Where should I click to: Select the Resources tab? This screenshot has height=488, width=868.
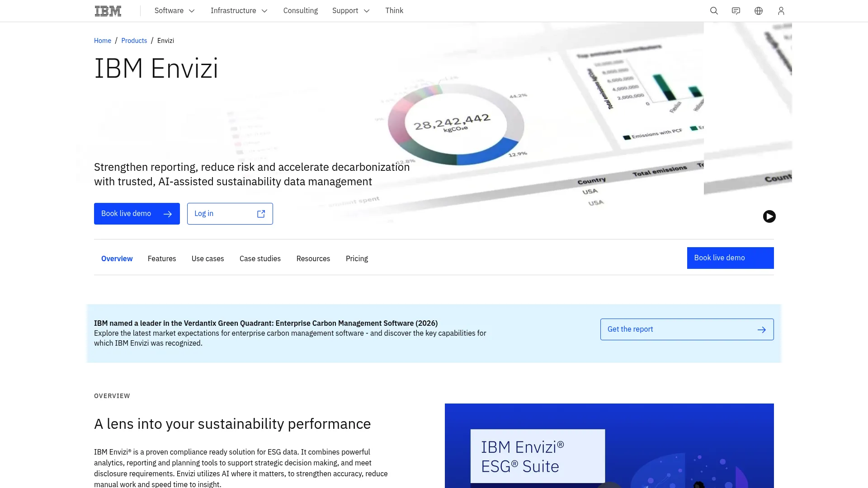click(313, 258)
